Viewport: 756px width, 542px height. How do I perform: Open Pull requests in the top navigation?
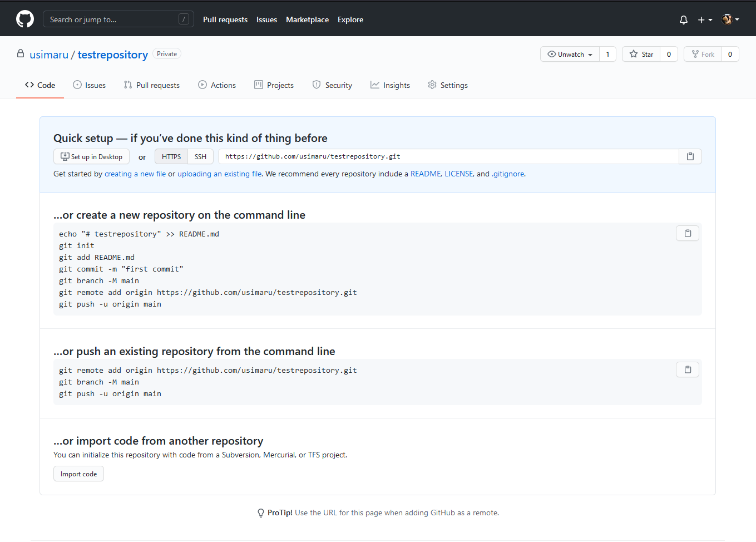point(225,19)
